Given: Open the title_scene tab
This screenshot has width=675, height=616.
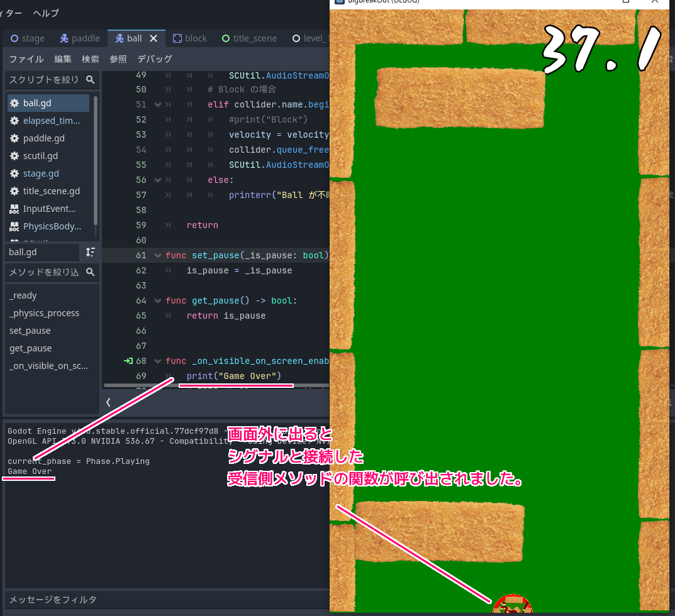Looking at the screenshot, I should (x=250, y=38).
